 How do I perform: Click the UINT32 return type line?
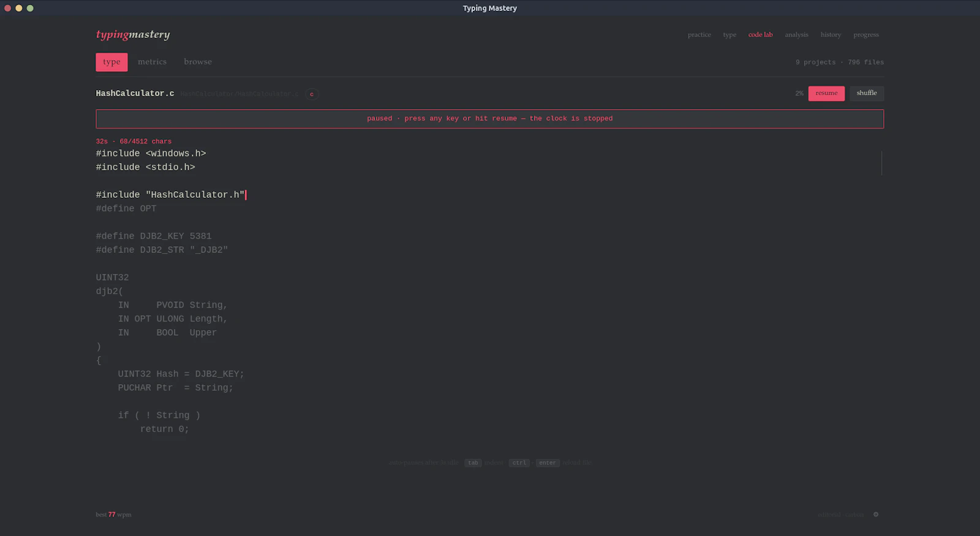click(x=112, y=277)
